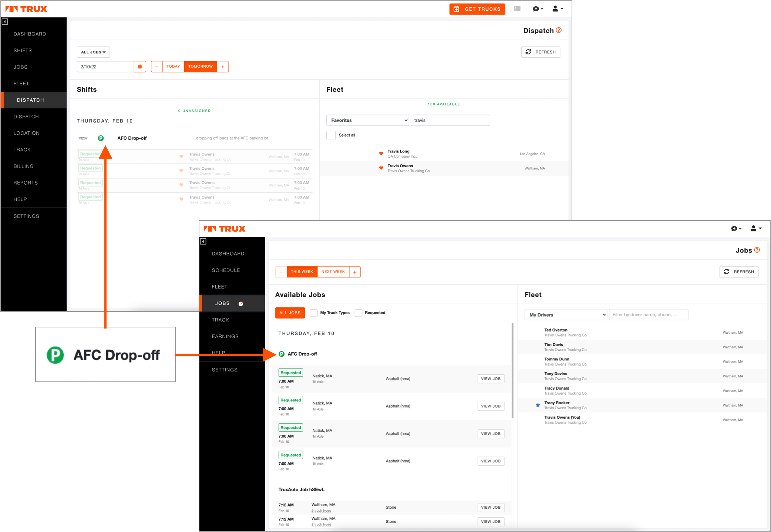This screenshot has width=771, height=532.
Task: Open the My Drivers dropdown
Action: click(566, 315)
